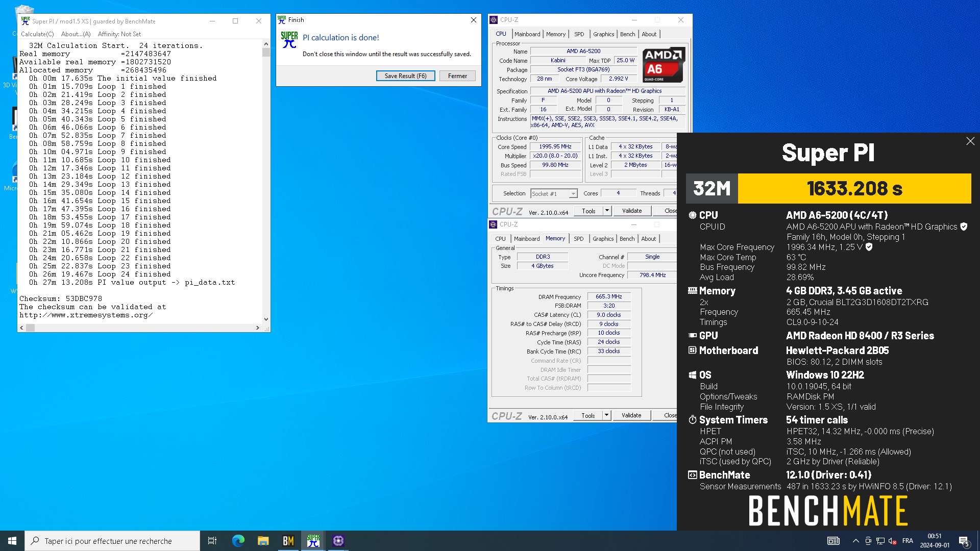The width and height of the screenshot is (980, 551).
Task: Switch to Super PI in the taskbar
Action: (313, 541)
